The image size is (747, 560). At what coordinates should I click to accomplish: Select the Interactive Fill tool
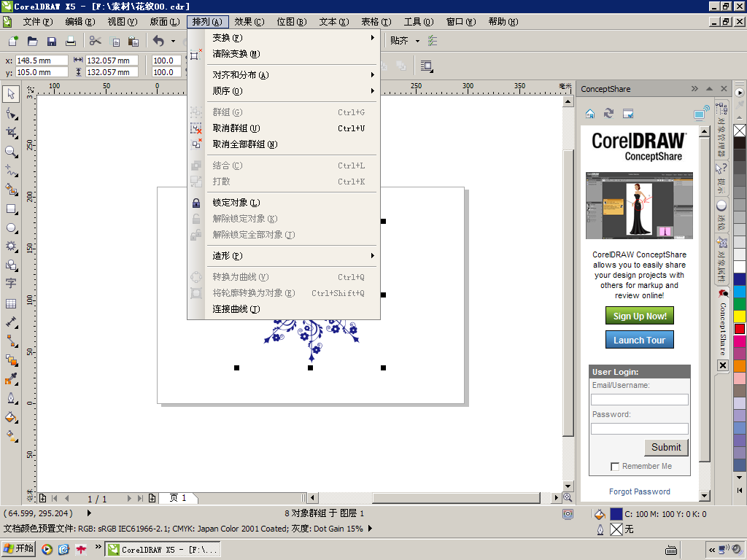11,436
